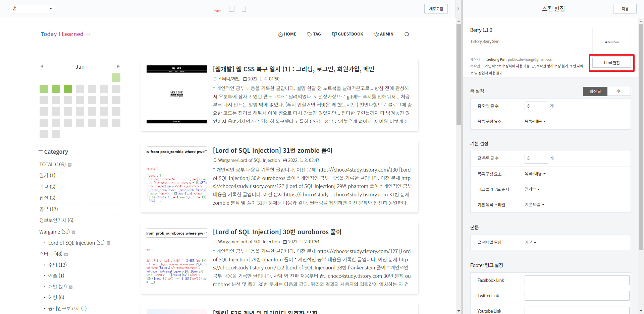This screenshot has width=644, height=314.
Task: Switch home setting to 최신글 tab
Action: coord(595,91)
